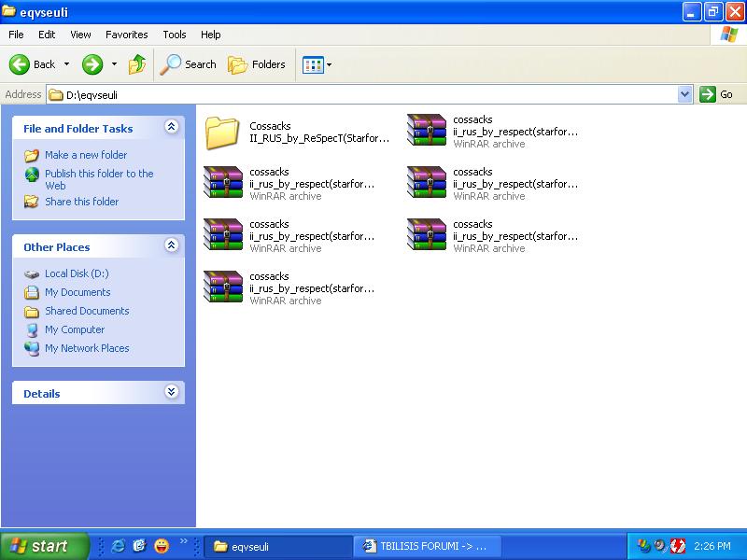The image size is (747, 560).
Task: Click the smiley messenger Quick Launch icon
Action: [x=162, y=546]
